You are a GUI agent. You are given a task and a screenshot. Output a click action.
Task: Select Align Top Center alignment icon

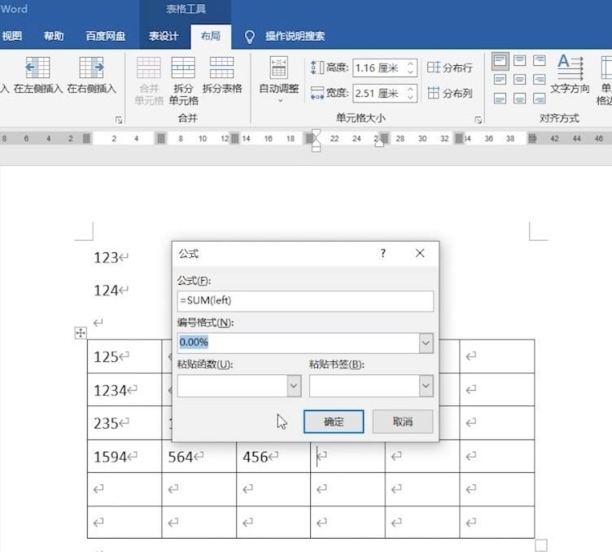519,61
